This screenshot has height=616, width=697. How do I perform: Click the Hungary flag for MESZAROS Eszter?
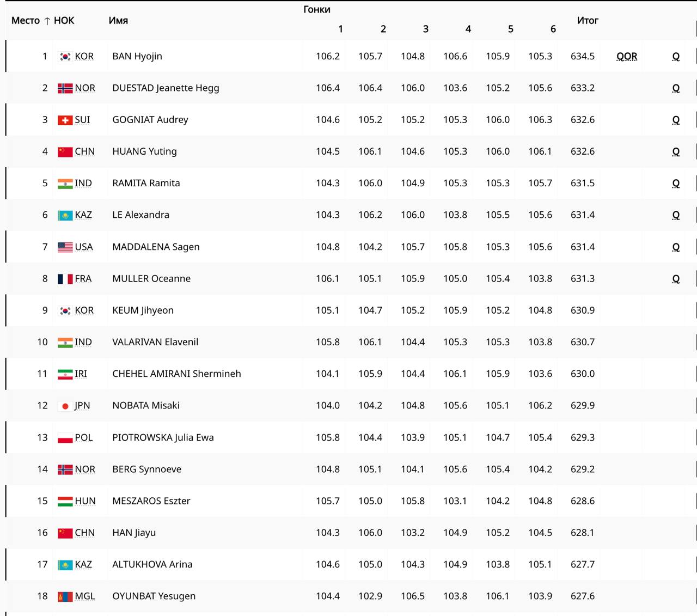point(65,501)
